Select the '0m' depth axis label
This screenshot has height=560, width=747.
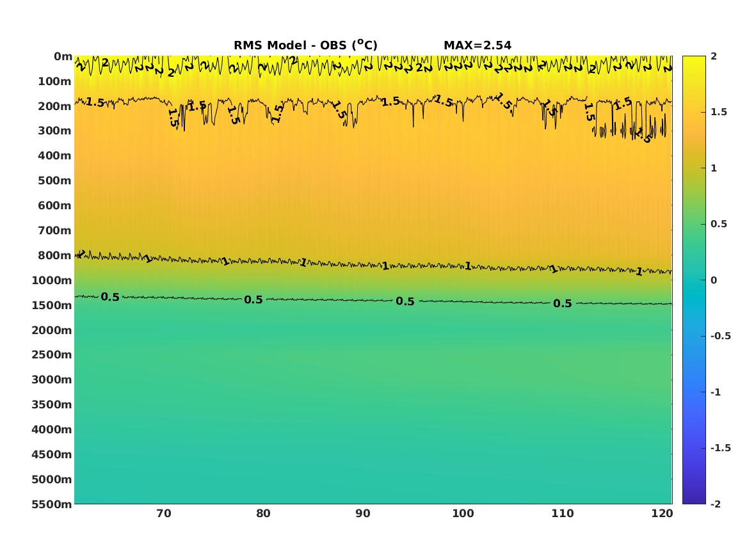[63, 57]
